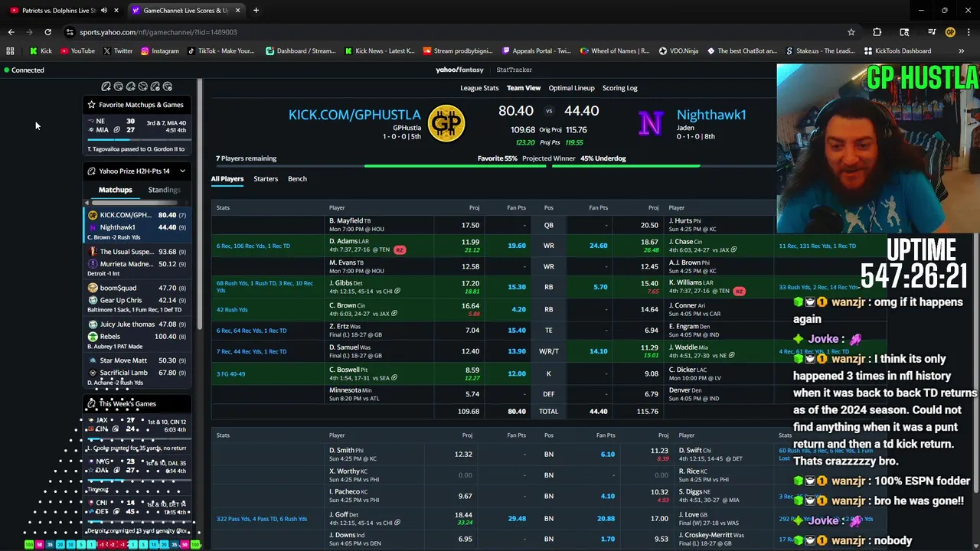Open the YouTube bookmark

[77, 51]
